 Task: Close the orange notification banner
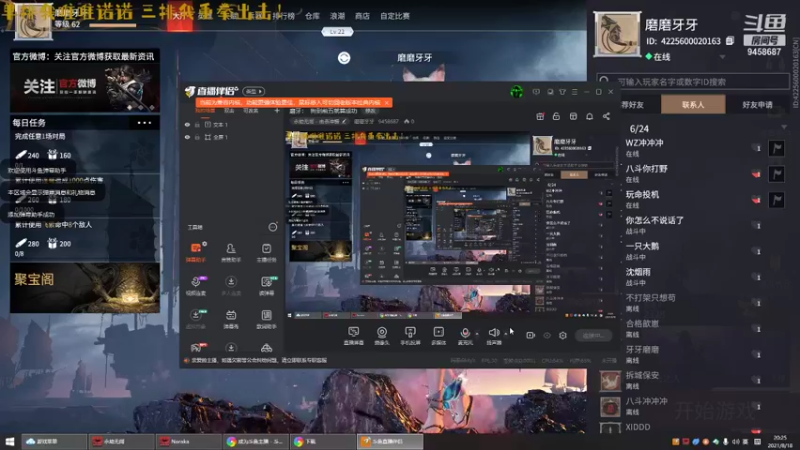point(387,103)
